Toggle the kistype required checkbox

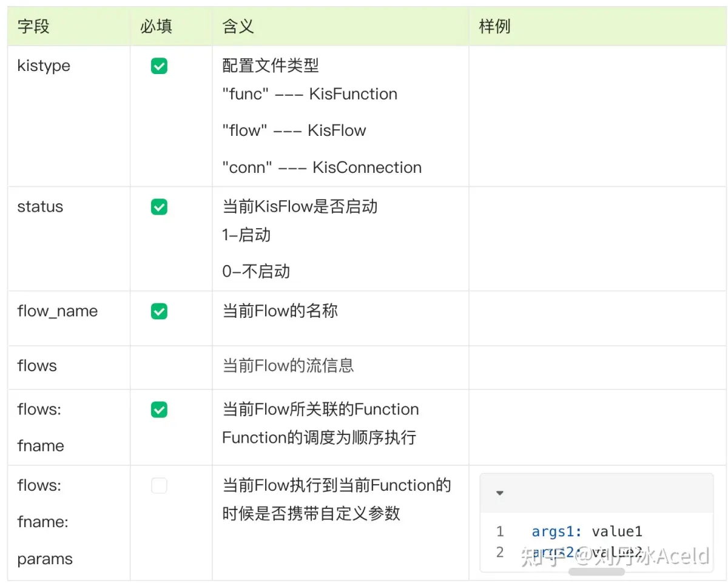[x=159, y=66]
